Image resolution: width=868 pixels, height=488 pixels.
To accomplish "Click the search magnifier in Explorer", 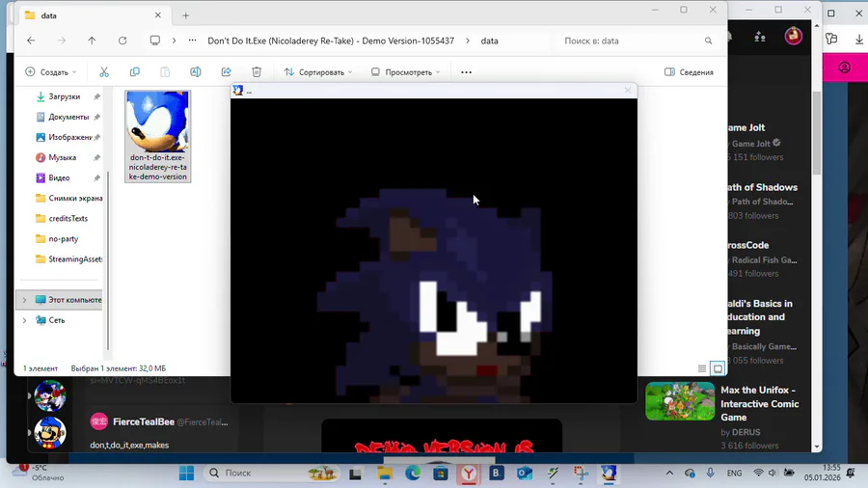I will click(x=708, y=41).
